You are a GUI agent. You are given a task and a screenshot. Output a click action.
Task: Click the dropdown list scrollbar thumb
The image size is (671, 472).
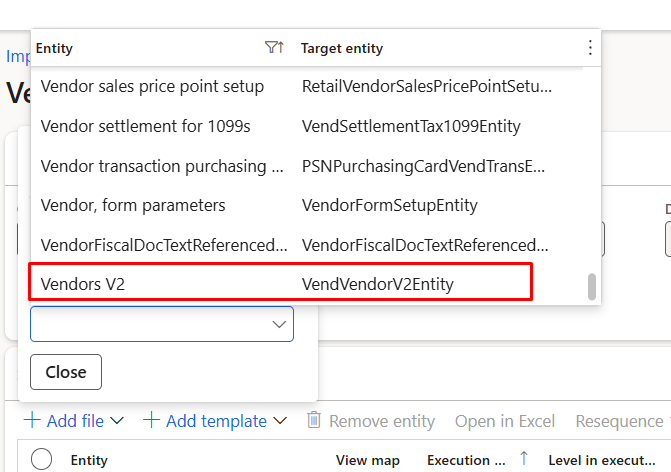point(592,287)
